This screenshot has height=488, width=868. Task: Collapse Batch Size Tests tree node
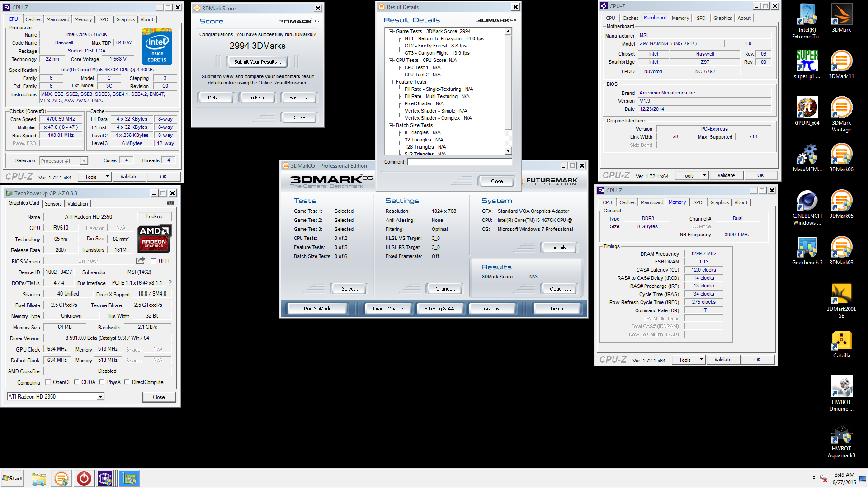point(391,125)
